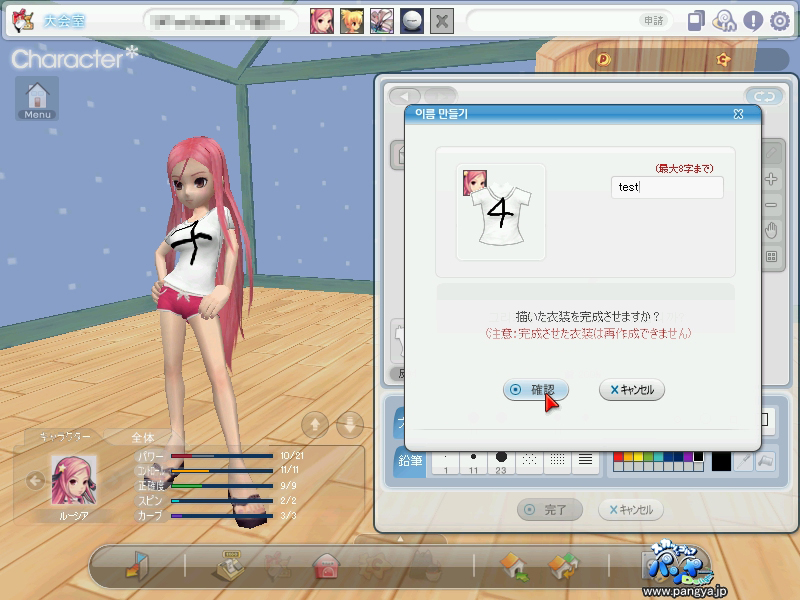Open the home Menu icon
Screen dimensions: 800x600
pyautogui.click(x=37, y=98)
